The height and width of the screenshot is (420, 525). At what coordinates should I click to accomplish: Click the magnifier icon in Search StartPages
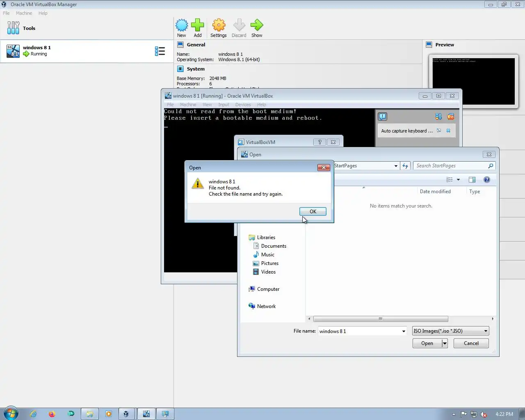[491, 166]
